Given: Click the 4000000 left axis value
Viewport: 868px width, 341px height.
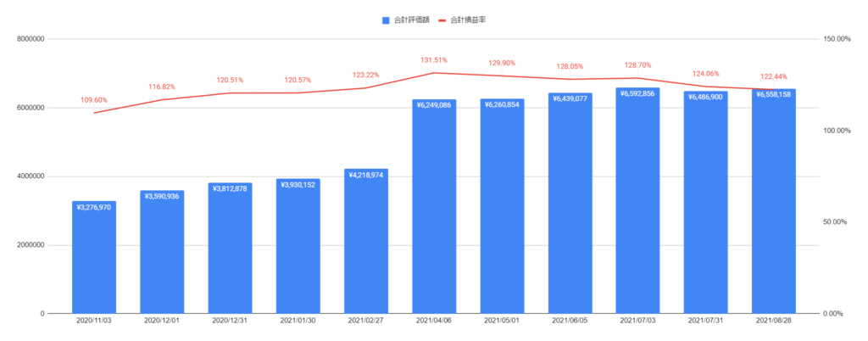Looking at the screenshot, I should [x=31, y=176].
